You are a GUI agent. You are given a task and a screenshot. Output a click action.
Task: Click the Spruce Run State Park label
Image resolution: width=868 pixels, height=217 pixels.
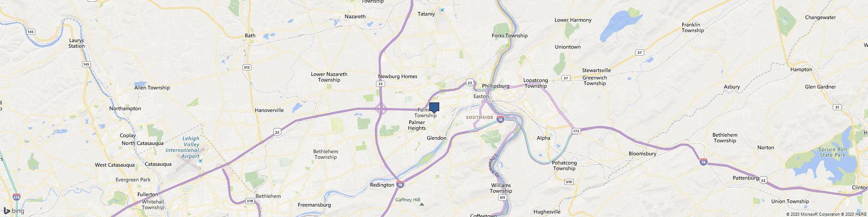tap(820, 152)
